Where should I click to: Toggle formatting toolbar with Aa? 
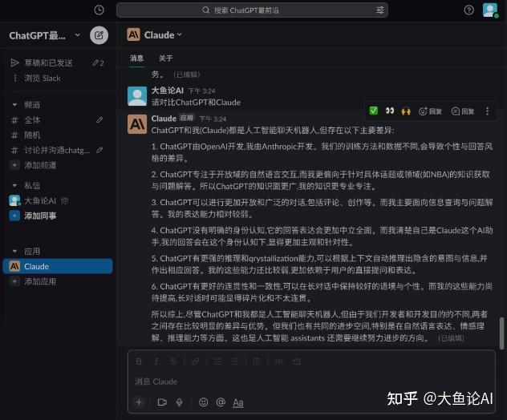click(x=238, y=402)
